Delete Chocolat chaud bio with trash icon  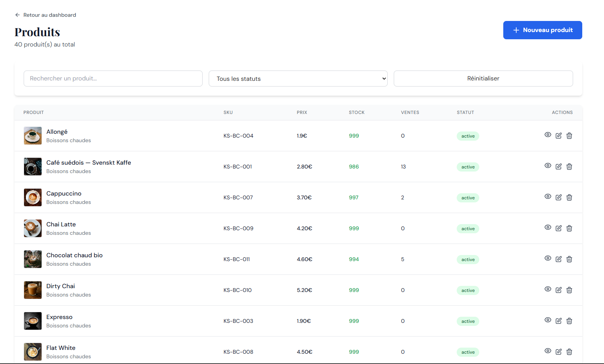tap(569, 259)
